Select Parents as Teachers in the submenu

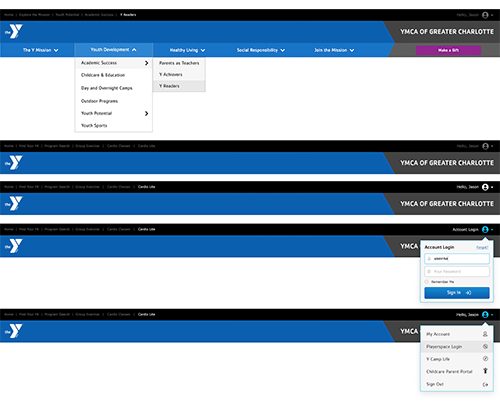(x=179, y=63)
